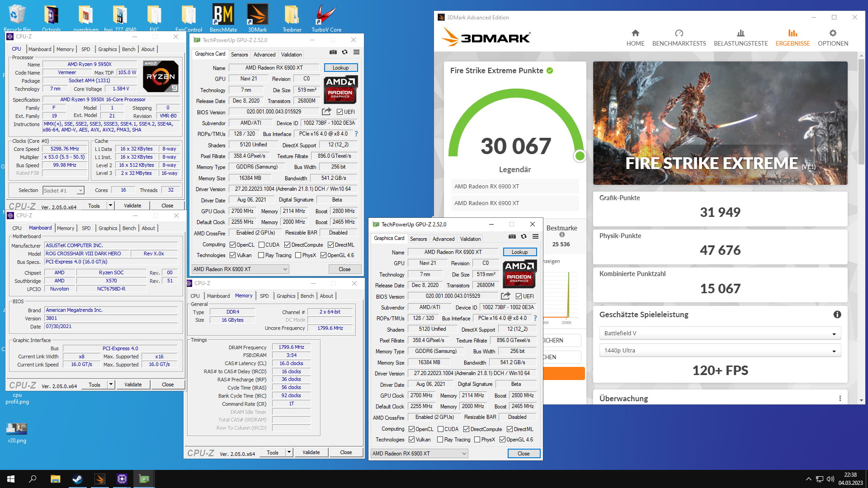Open Steam from the taskbar
Image resolution: width=868 pixels, height=488 pixels.
(x=77, y=479)
